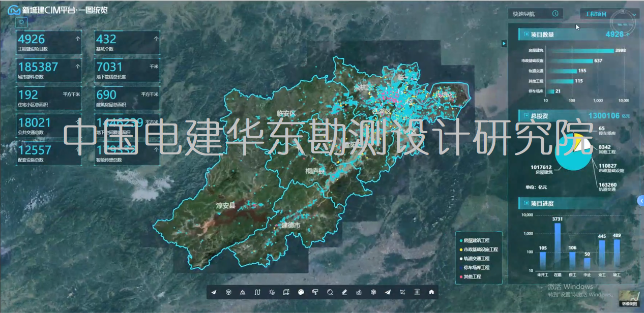Toggle 停车场库工程 legend entry
The height and width of the screenshot is (313, 644).
coord(474,268)
